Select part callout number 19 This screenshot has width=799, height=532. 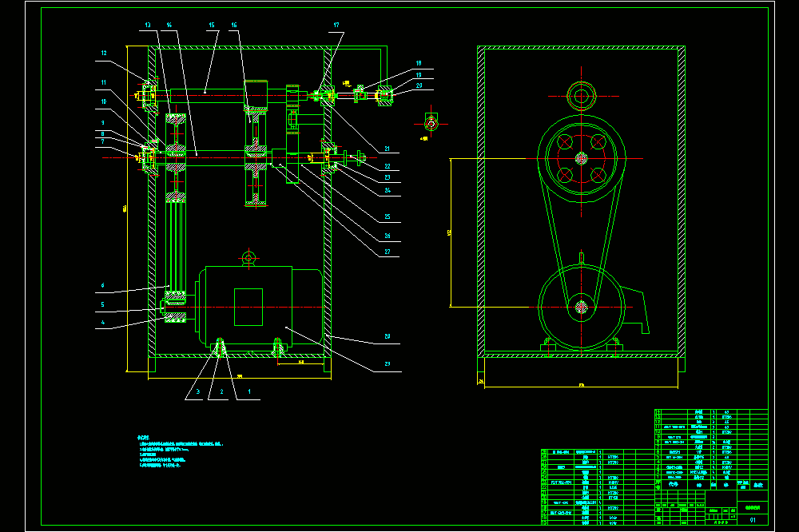tap(419, 75)
